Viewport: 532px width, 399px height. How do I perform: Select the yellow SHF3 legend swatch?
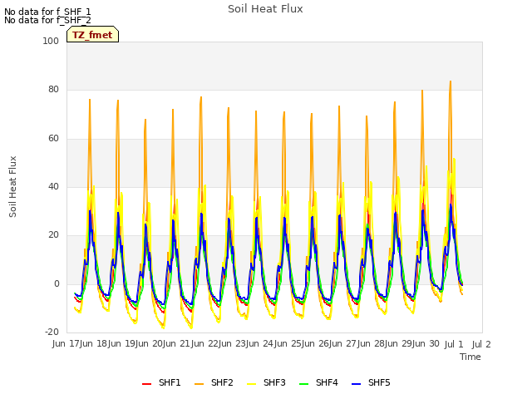251,384
